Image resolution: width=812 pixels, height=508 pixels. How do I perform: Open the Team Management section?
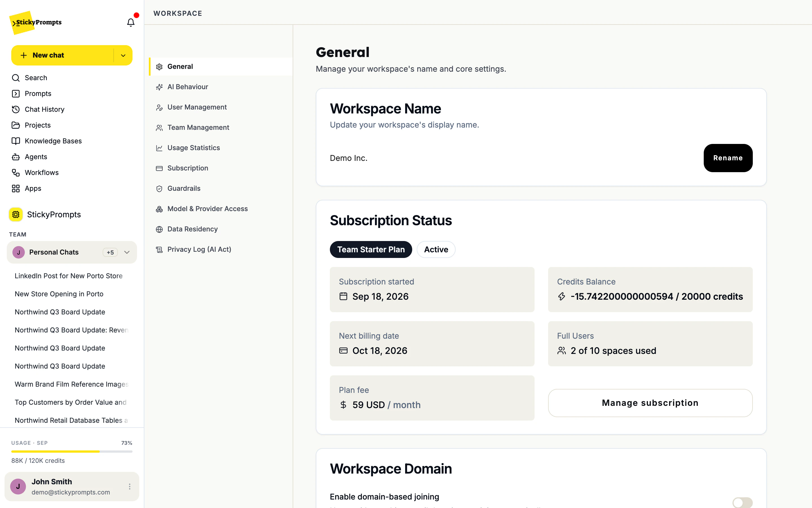221,128
